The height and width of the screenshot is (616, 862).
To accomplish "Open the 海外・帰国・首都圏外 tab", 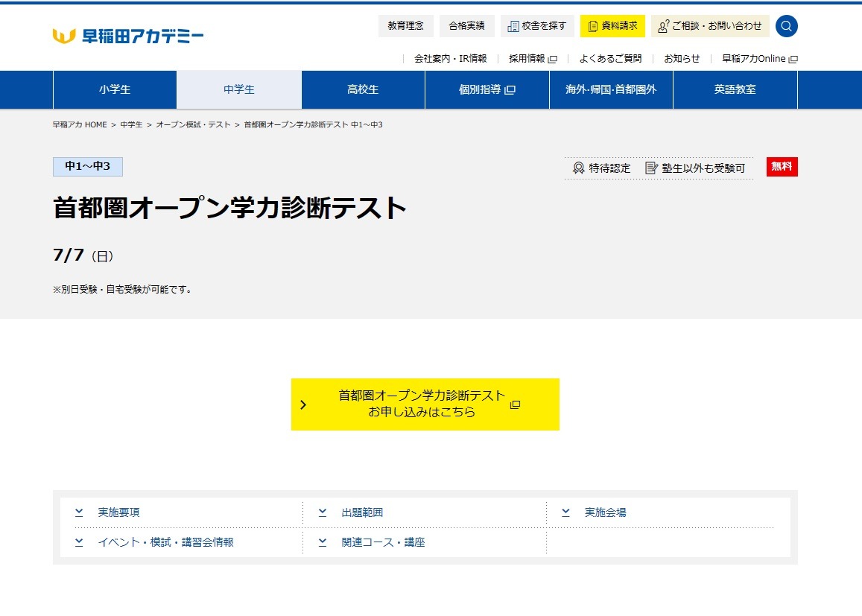I will [612, 89].
